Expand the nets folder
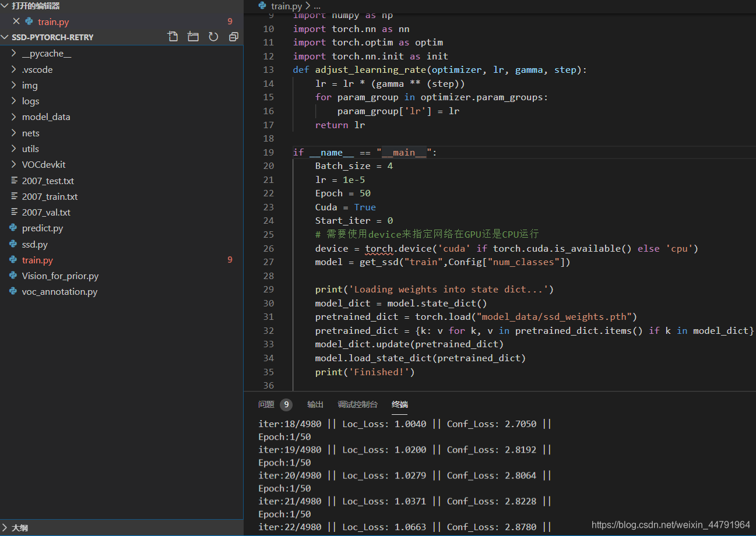 coord(14,133)
